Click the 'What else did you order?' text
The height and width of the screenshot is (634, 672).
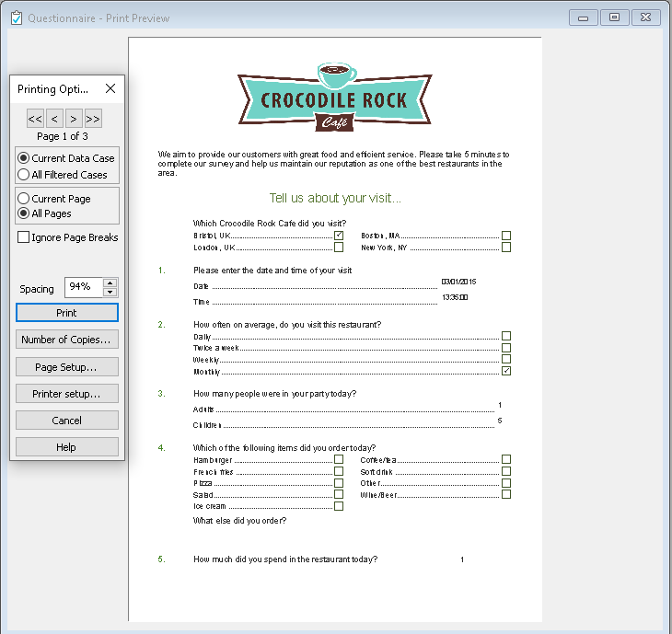[x=239, y=521]
